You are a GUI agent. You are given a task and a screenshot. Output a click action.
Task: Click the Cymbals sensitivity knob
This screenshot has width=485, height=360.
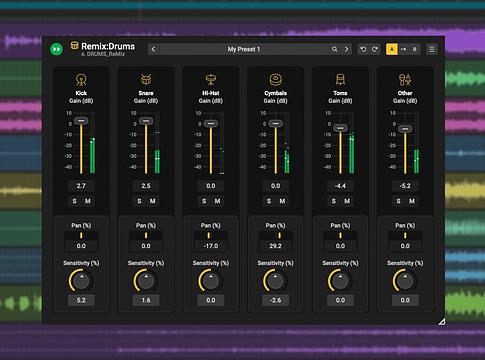tap(275, 281)
